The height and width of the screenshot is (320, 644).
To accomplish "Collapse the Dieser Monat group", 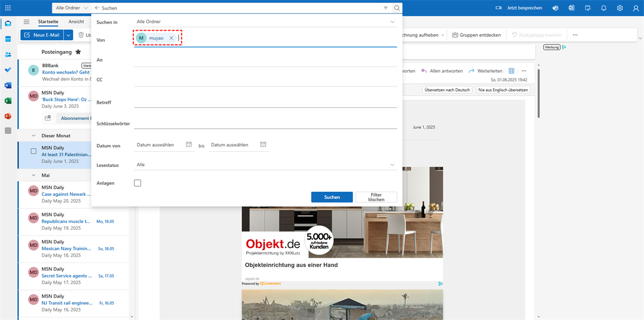I will (34, 136).
